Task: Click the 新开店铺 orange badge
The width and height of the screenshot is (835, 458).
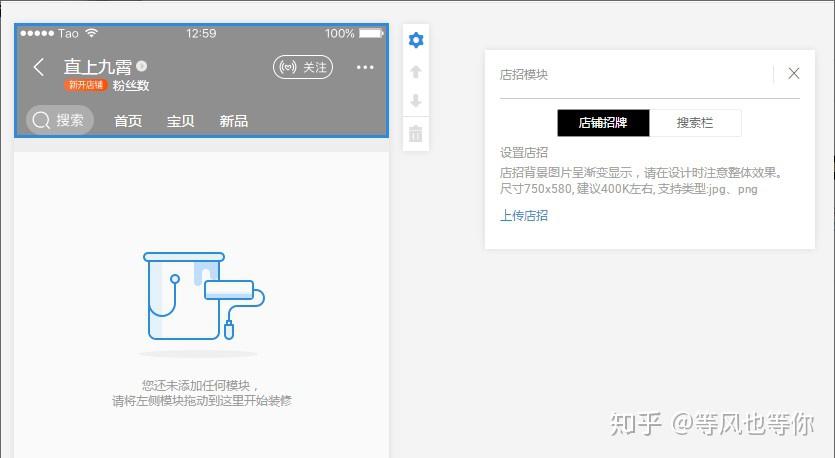Action: pos(86,85)
